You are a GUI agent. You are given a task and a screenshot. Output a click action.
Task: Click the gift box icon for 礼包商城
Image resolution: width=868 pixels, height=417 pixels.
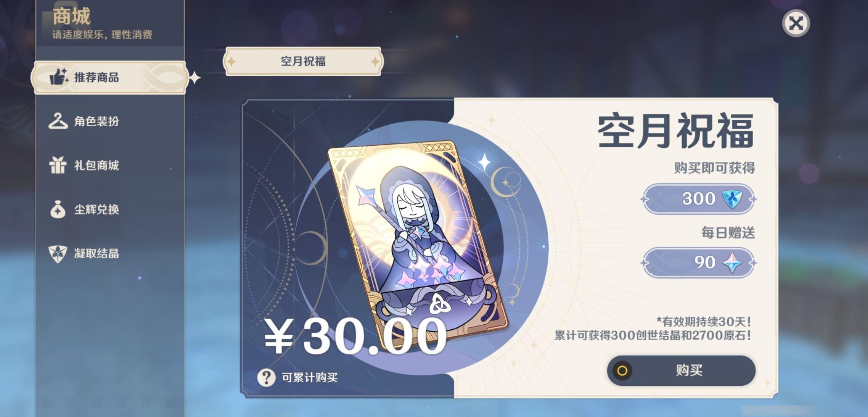[58, 165]
